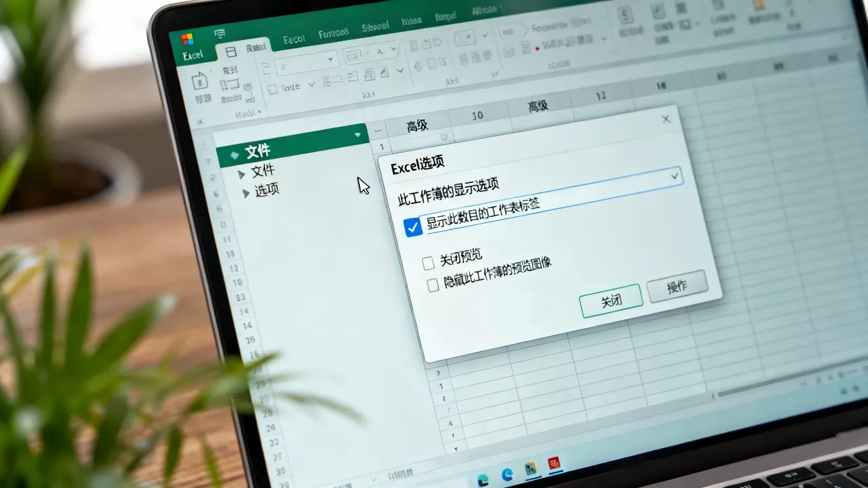Click the 关闭 button in dialog

611,300
